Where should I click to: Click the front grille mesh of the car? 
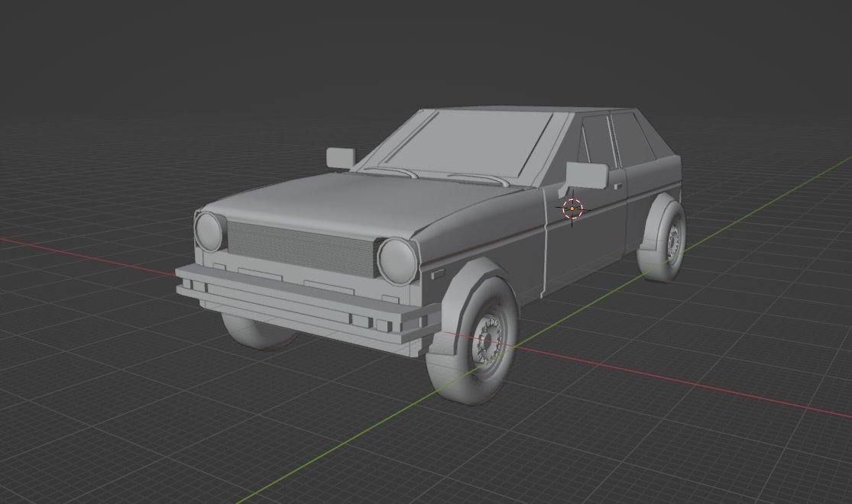coord(302,249)
